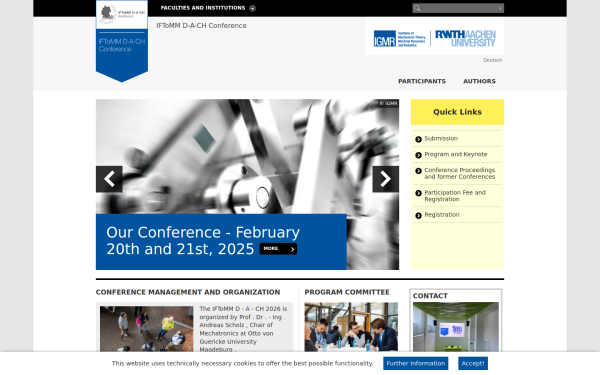Open Conference Management and Organization heading

(188, 292)
